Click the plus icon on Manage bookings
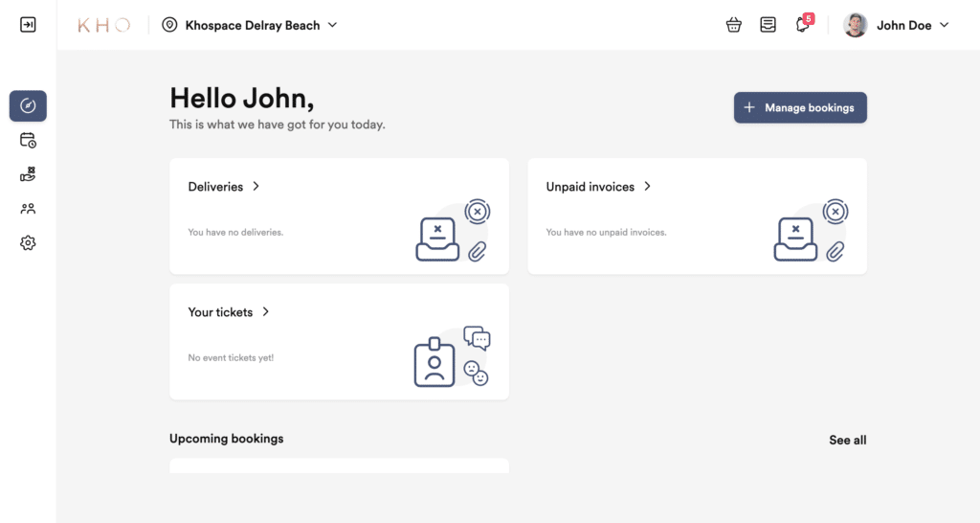 (748, 107)
